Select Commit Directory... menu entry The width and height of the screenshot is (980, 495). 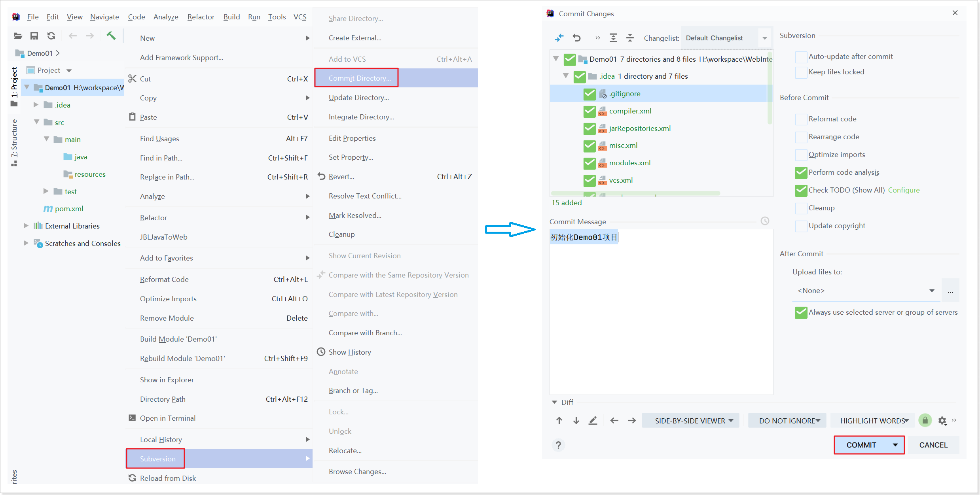pyautogui.click(x=396, y=78)
